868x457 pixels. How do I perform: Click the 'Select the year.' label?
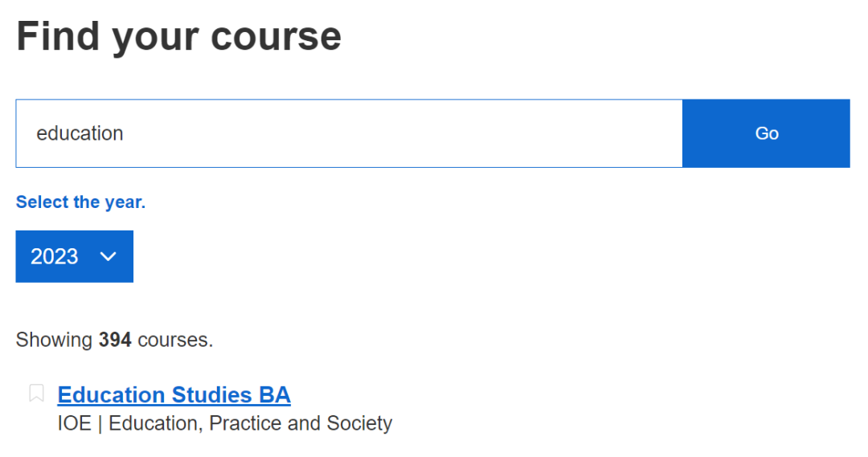click(x=80, y=202)
